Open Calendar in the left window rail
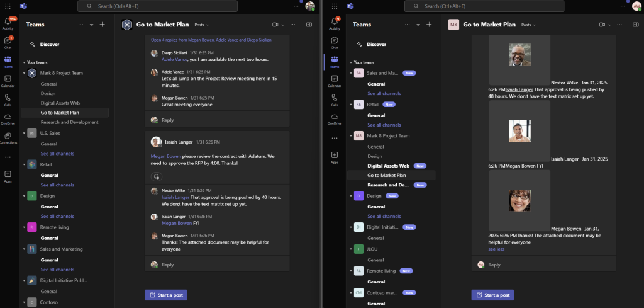The height and width of the screenshot is (308, 644). pyautogui.click(x=8, y=81)
